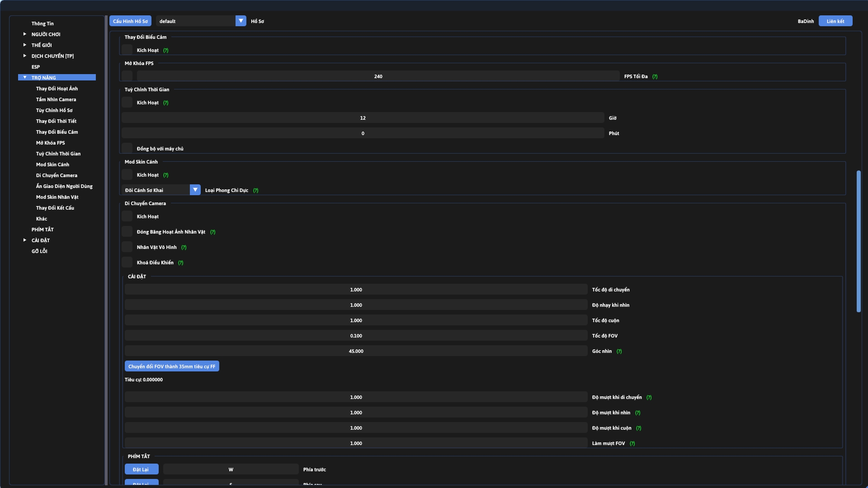Click help icon beside Loại Phong Chi Dực

tap(255, 191)
